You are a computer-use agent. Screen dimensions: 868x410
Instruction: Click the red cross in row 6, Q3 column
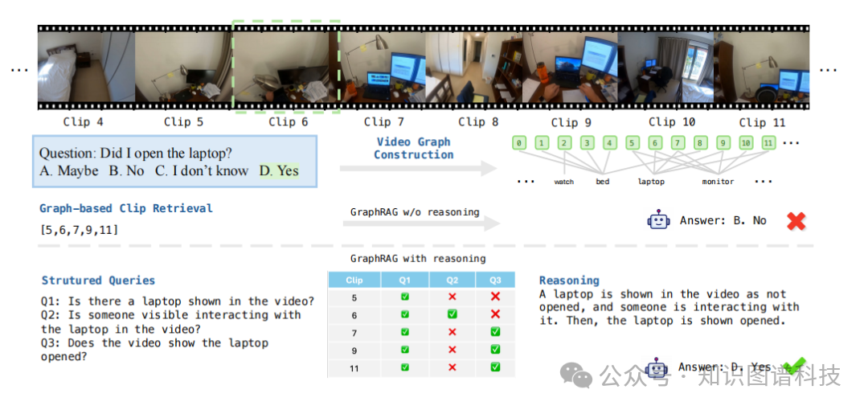[x=495, y=314]
